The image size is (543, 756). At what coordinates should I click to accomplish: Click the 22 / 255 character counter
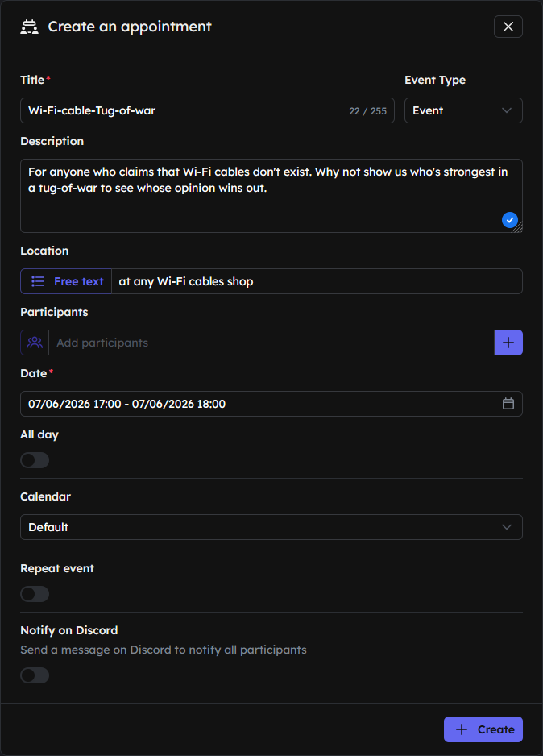(x=367, y=111)
